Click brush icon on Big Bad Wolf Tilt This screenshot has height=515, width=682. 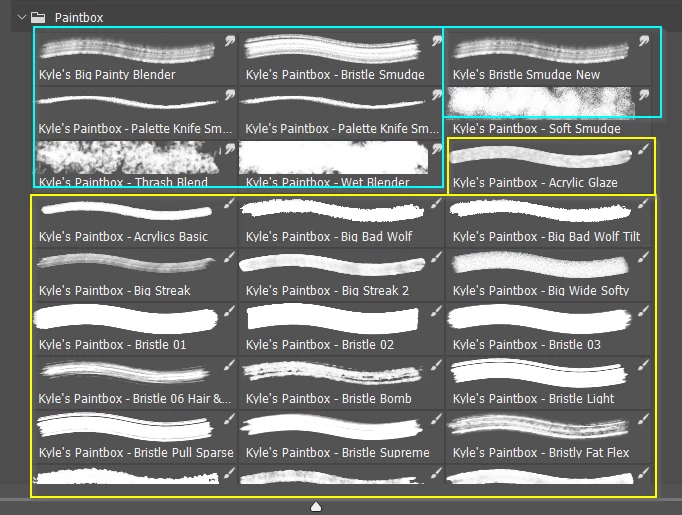click(644, 203)
